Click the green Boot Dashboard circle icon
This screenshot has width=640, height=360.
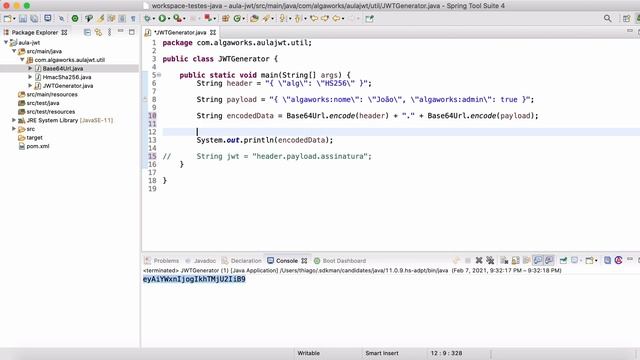[75, 18]
